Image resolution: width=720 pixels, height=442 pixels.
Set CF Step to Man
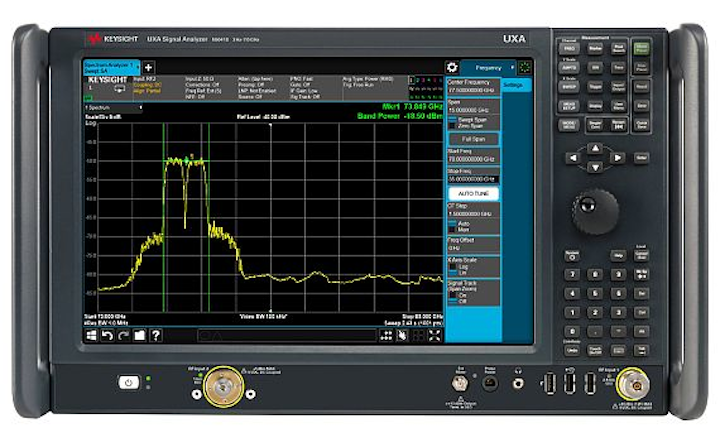(x=459, y=229)
